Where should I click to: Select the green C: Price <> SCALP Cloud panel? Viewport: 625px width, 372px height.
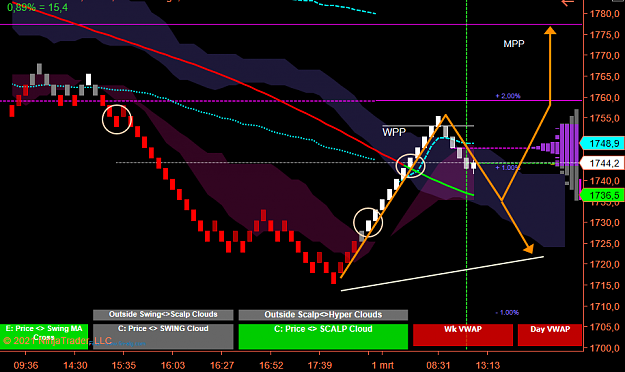point(323,337)
